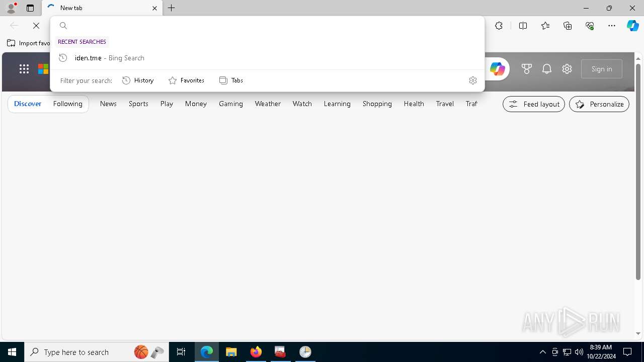Show hidden system tray icons
Screen dimensions: 644x362
point(542,352)
